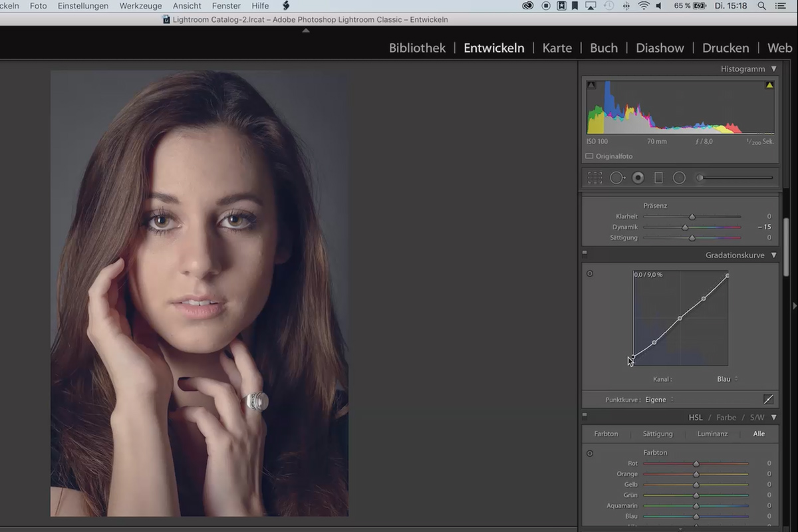Switch to the Diashow module

coord(660,48)
